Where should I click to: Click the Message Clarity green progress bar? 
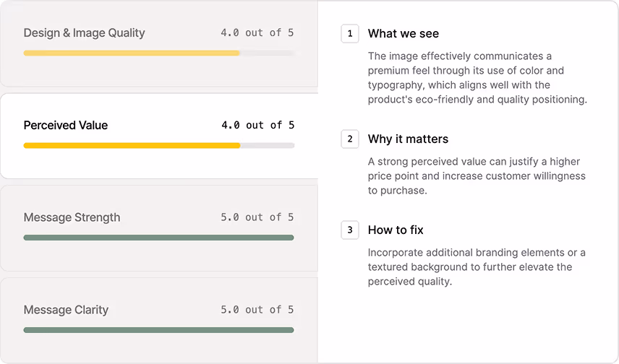(158, 330)
